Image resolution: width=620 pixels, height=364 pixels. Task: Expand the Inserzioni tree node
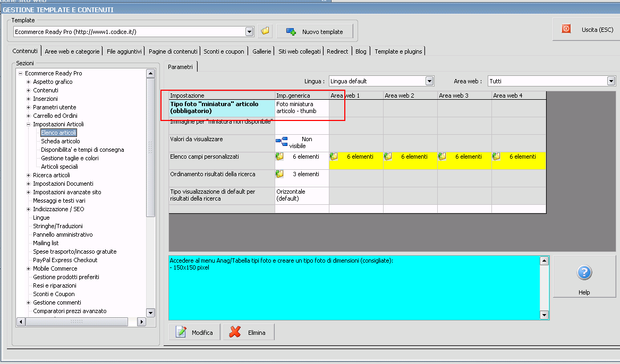(x=28, y=99)
